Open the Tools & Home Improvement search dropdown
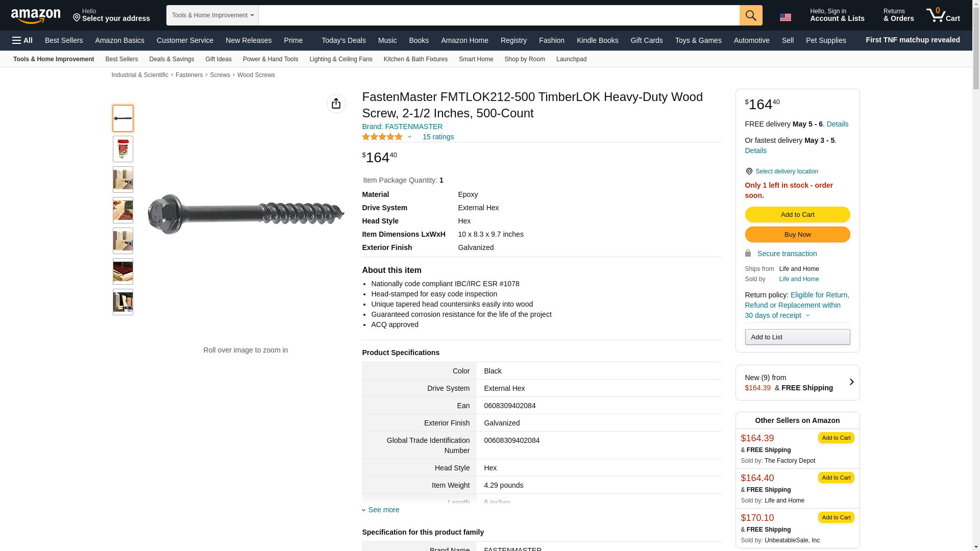The height and width of the screenshot is (551, 980). 212,15
